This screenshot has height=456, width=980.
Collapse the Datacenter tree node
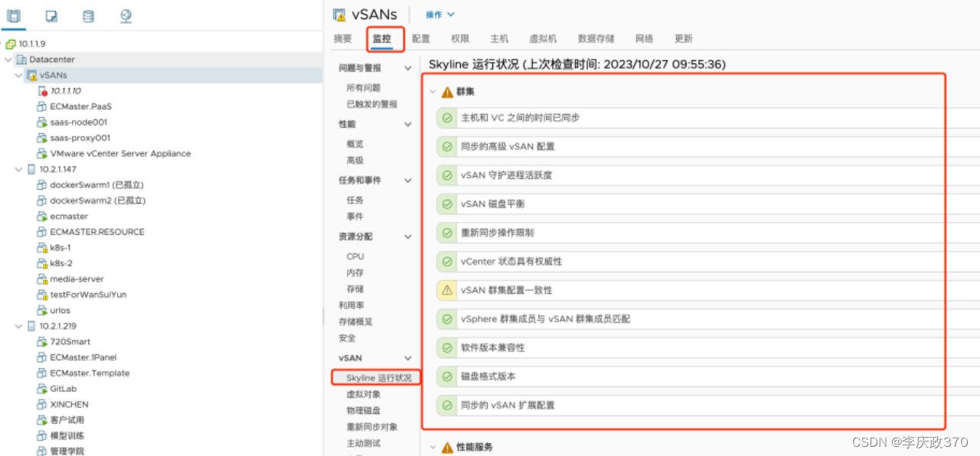8,60
